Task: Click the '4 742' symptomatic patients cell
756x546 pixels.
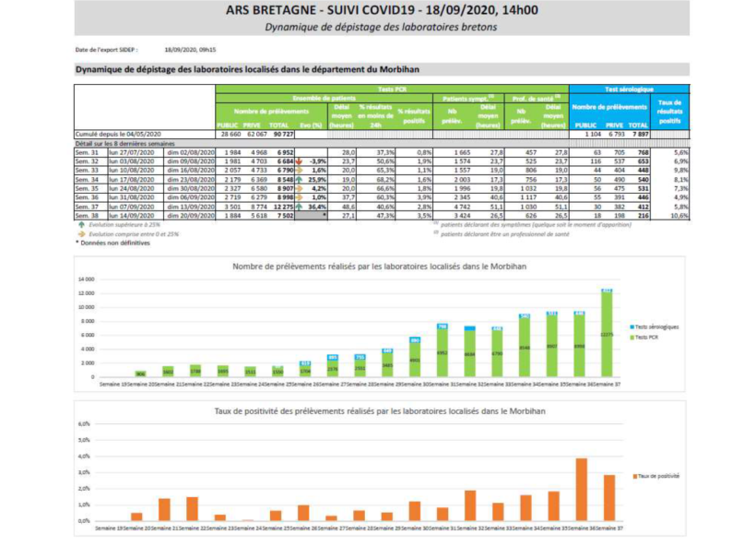Action: point(462,207)
